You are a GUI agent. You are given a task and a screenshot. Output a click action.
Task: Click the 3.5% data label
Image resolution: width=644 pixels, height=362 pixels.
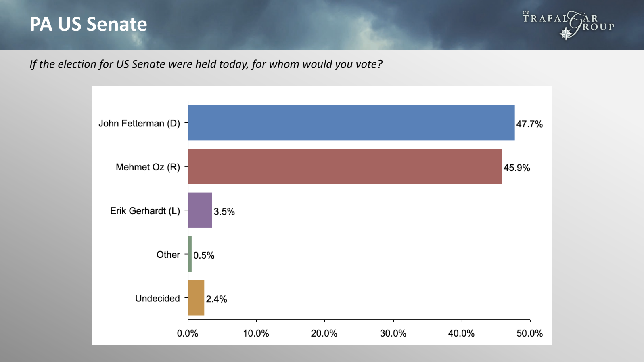(x=224, y=212)
